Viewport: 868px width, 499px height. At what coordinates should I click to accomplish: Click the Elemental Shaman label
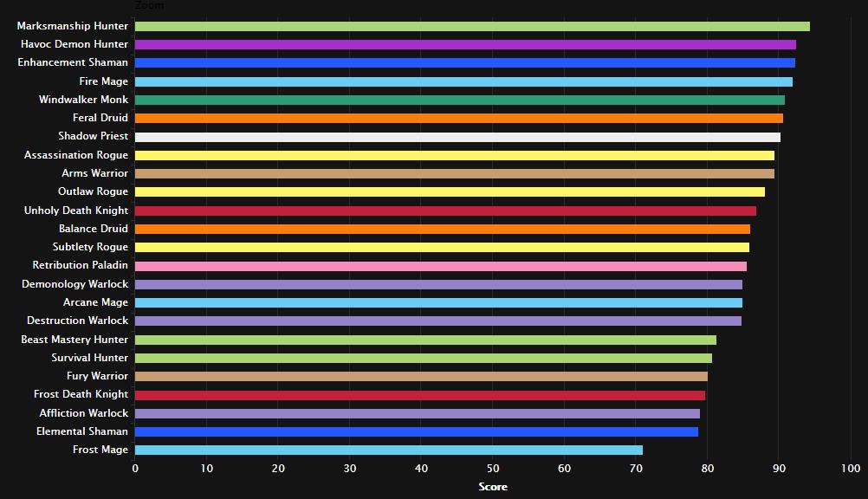(82, 431)
